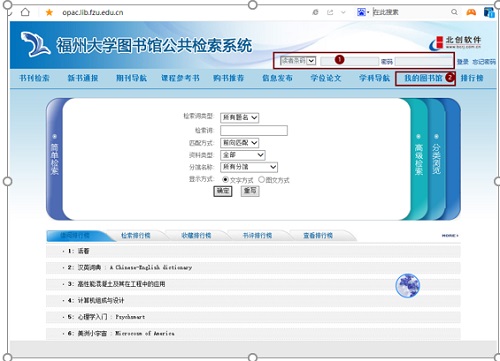Open the 计算机组成与设计 ranking entry
The height and width of the screenshot is (361, 500).
(x=101, y=300)
